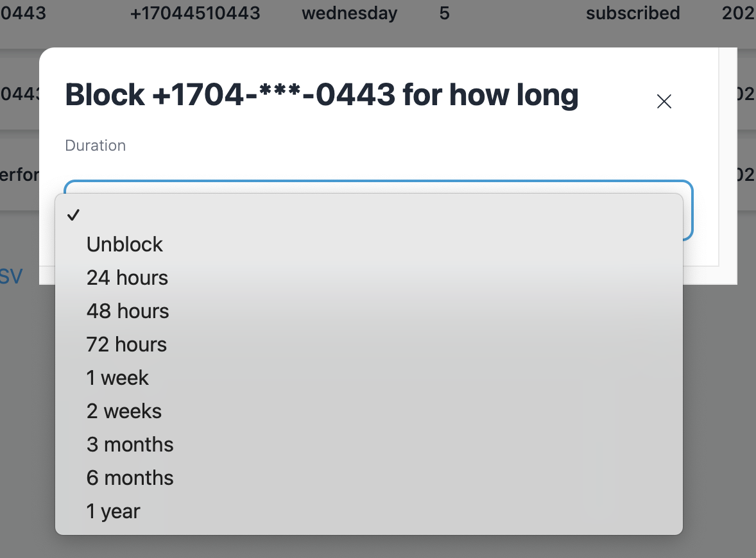Viewport: 756px width, 558px height.
Task: Click the wednesday table cell
Action: point(349,13)
